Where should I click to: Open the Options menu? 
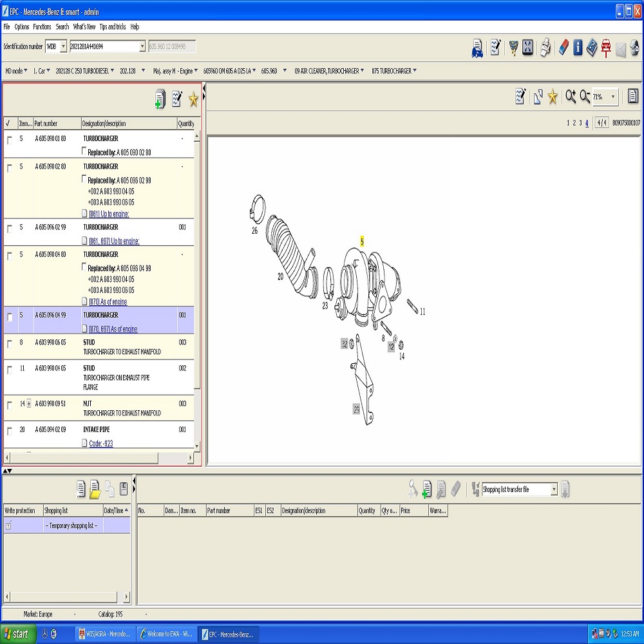21,26
